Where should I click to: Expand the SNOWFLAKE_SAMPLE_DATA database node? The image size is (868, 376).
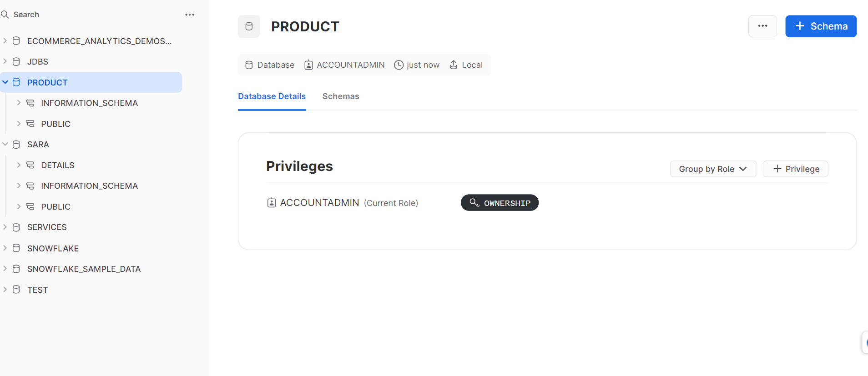point(5,269)
